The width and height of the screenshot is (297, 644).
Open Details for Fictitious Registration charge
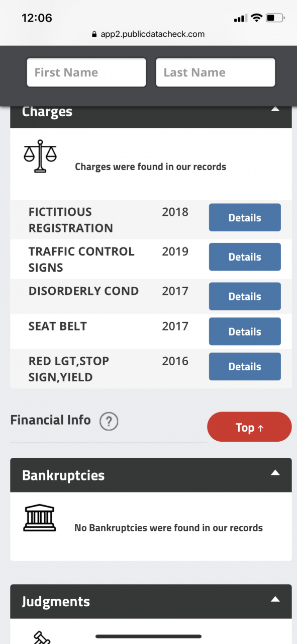[245, 217]
